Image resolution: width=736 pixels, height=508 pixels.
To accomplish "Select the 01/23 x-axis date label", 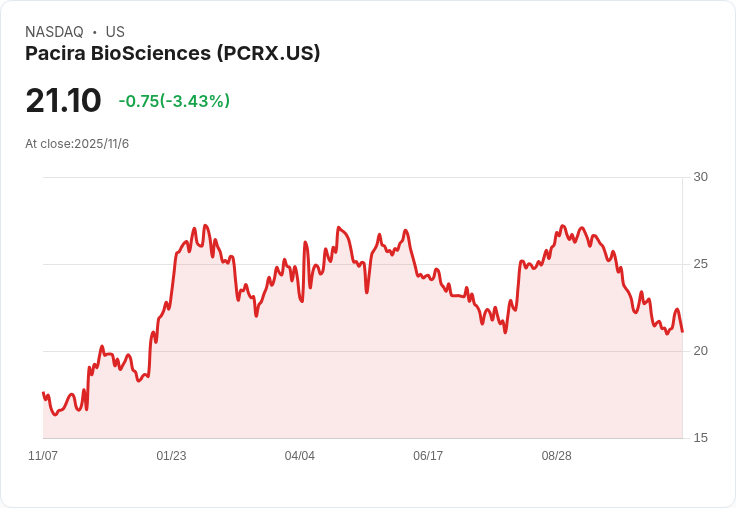I will pos(171,456).
